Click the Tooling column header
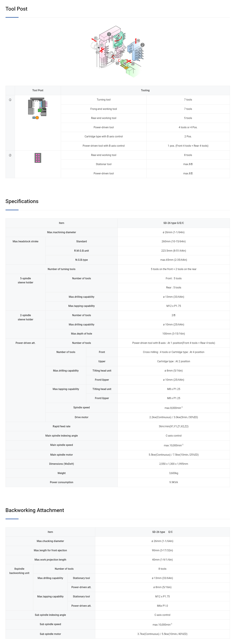 145,90
